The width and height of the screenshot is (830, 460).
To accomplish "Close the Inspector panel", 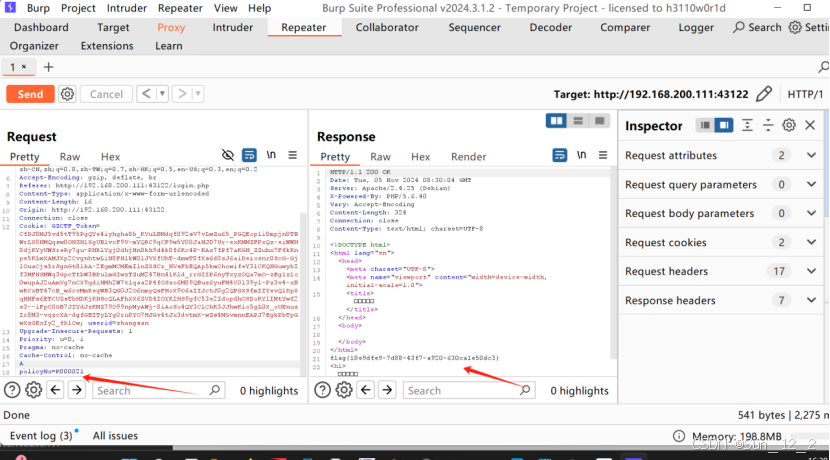I will (810, 125).
